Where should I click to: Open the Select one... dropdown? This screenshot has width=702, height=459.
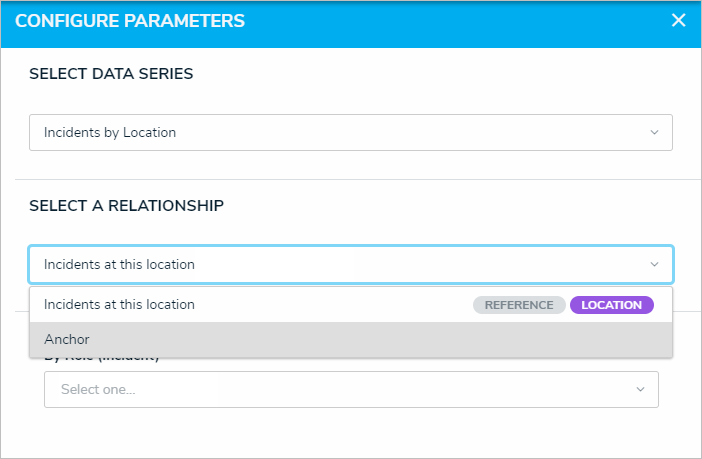point(350,389)
